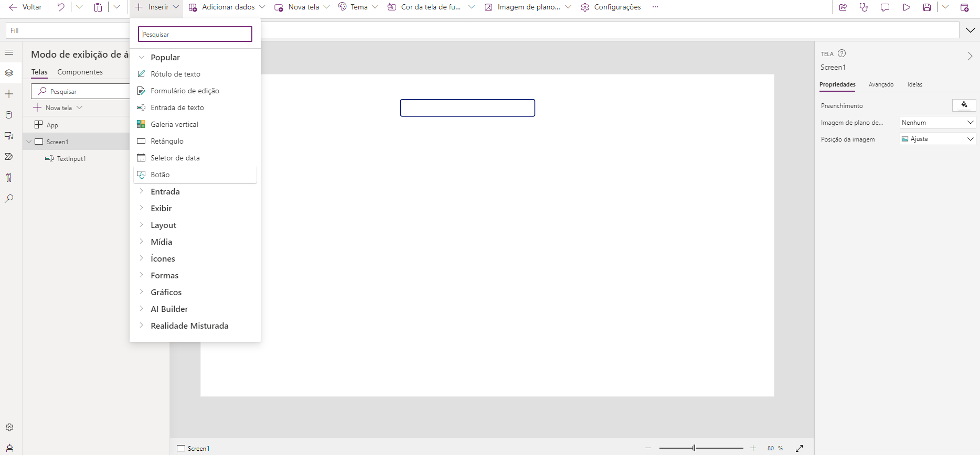Open the app checker stethoscope icon
The width and height of the screenshot is (980, 455).
pyautogui.click(x=864, y=7)
